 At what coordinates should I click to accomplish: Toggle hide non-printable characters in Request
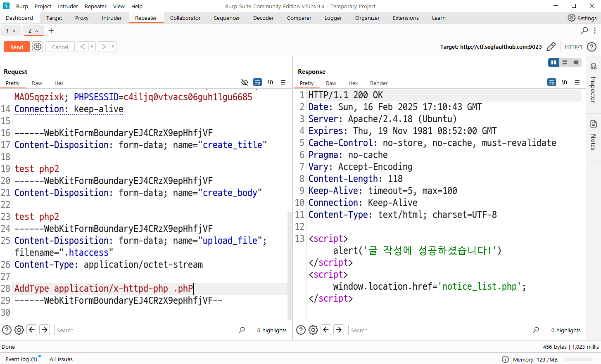245,82
